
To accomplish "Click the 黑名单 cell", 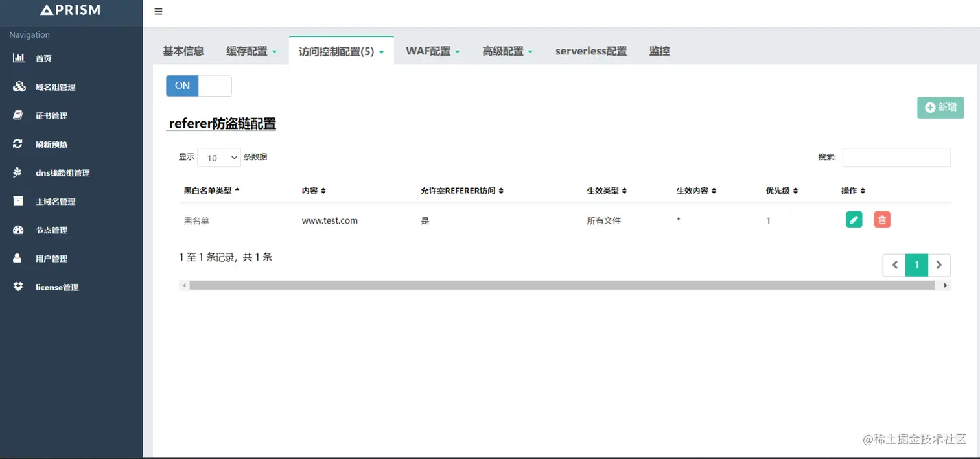I will click(196, 220).
